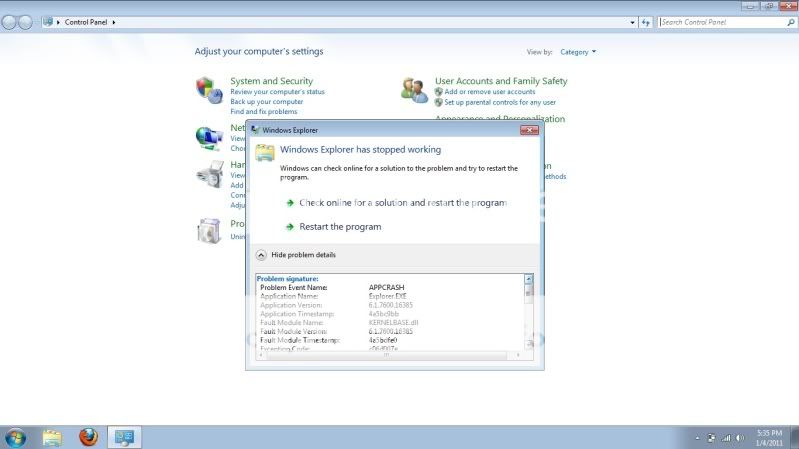Click the Hardware and Sound printer icon
This screenshot has width=799, height=449.
[209, 174]
